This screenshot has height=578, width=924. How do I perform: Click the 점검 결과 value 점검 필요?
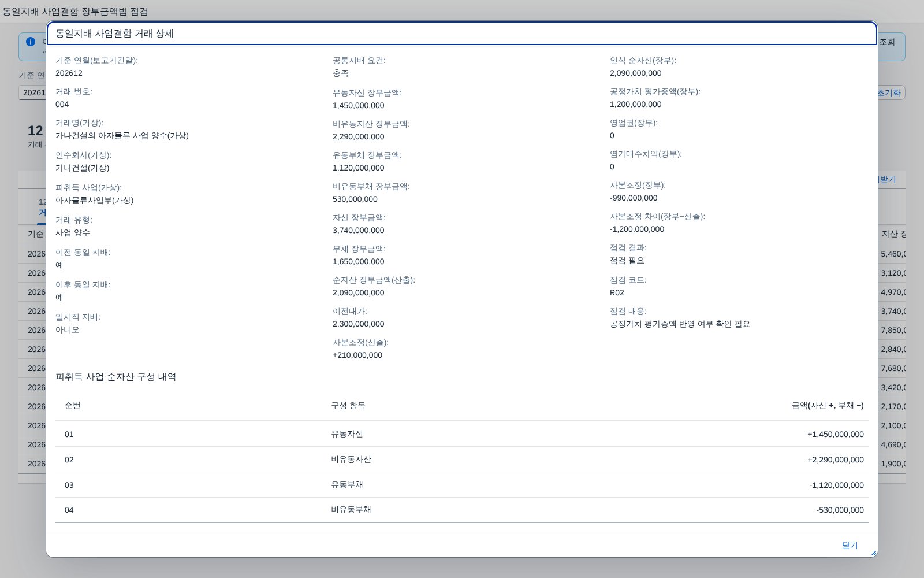627,260
